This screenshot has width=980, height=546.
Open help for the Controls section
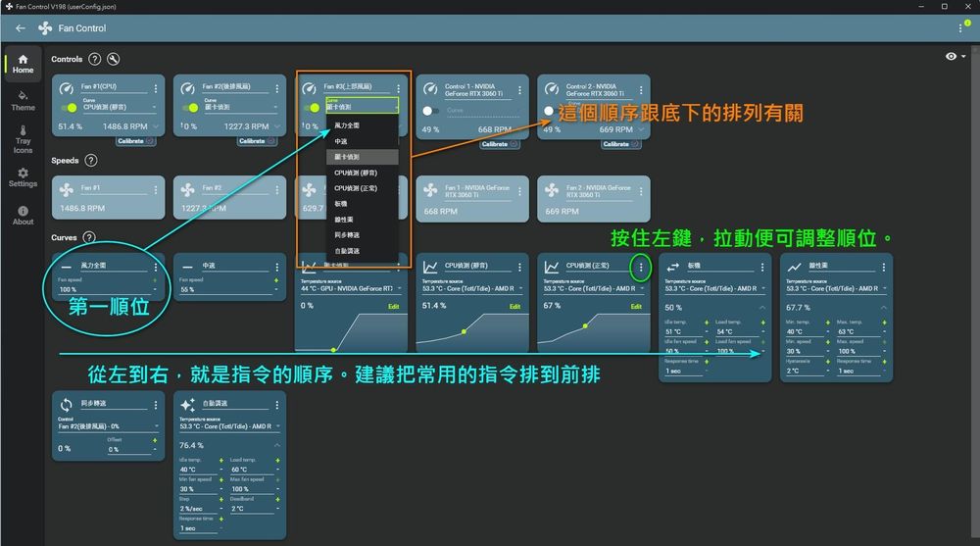(x=94, y=59)
